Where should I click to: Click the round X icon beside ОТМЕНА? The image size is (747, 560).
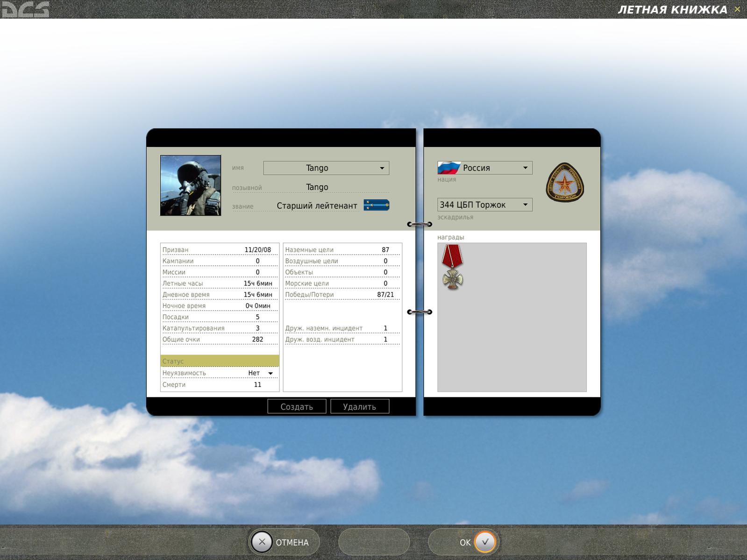pyautogui.click(x=262, y=542)
